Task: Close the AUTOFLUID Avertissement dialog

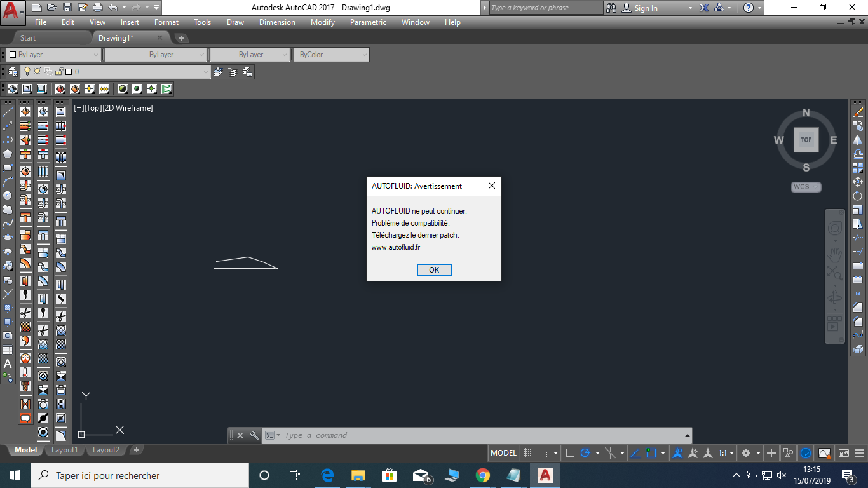Action: pos(491,186)
